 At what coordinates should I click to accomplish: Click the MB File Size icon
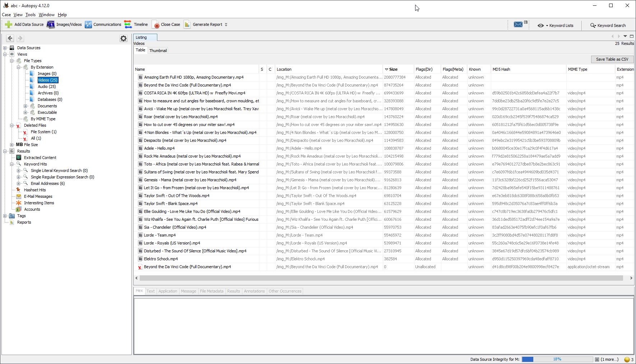point(19,145)
